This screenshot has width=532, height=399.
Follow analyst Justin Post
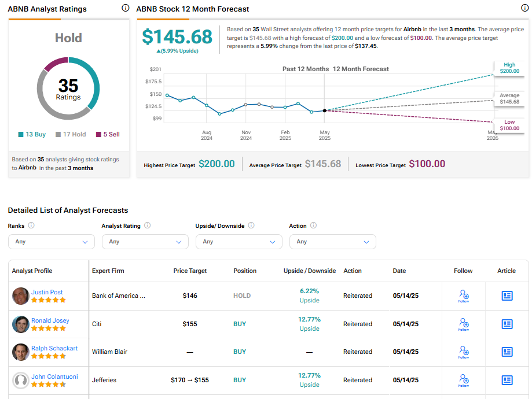tap(464, 296)
